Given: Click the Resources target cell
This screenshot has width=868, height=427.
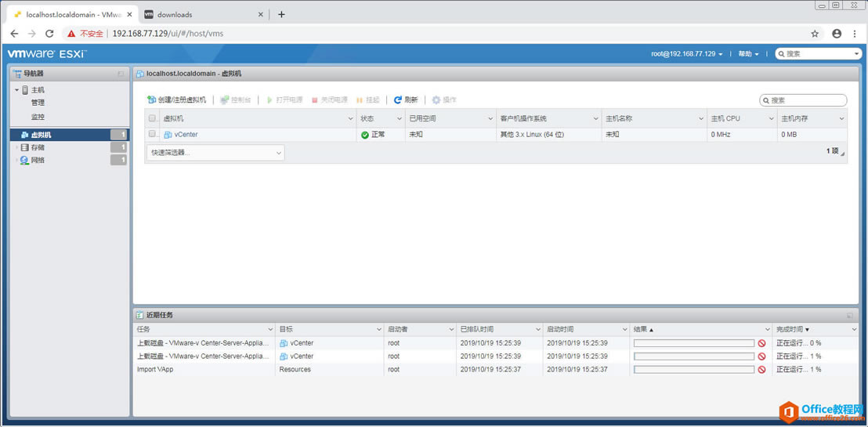Looking at the screenshot, I should 295,369.
